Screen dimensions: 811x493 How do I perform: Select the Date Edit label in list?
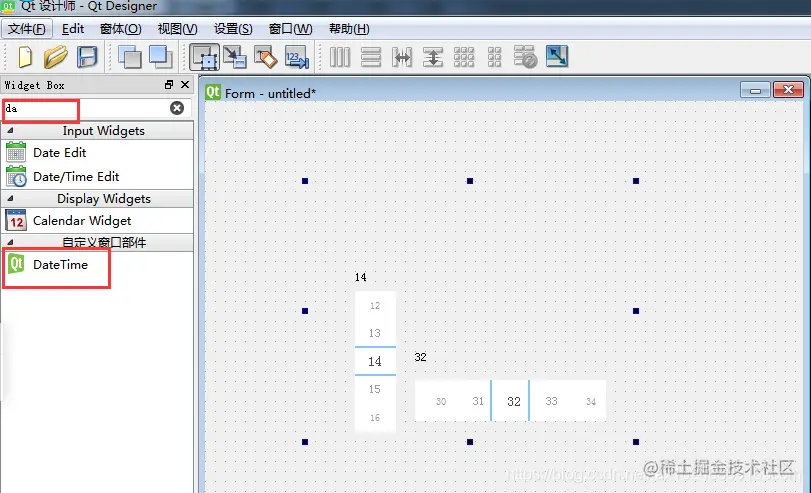tap(59, 153)
